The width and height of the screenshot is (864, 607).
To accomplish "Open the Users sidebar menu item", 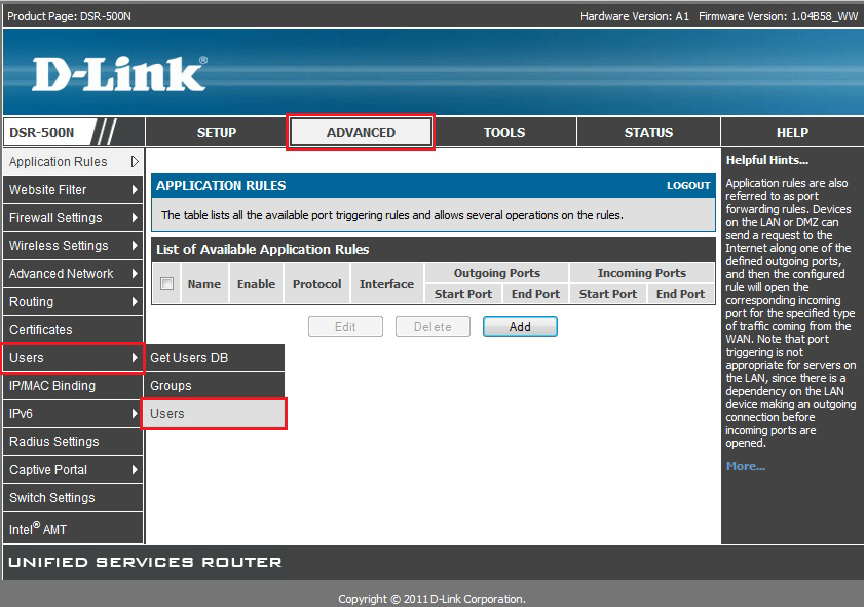I will point(73,357).
